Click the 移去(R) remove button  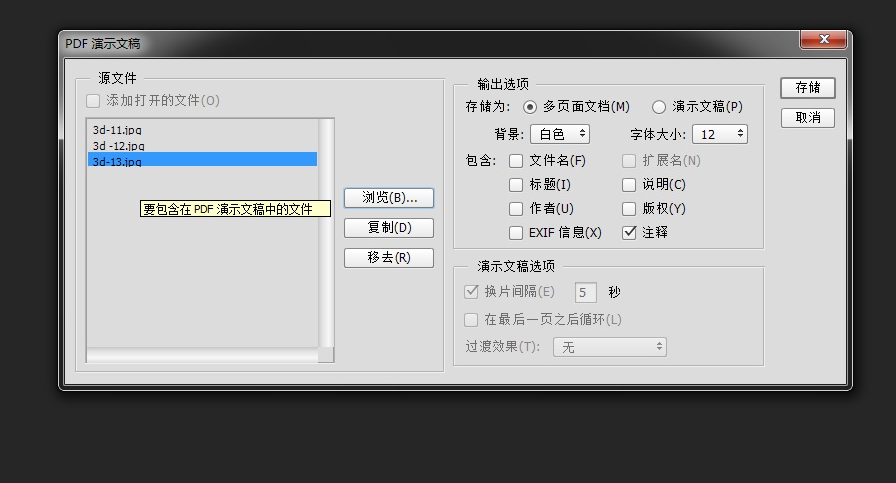[389, 257]
